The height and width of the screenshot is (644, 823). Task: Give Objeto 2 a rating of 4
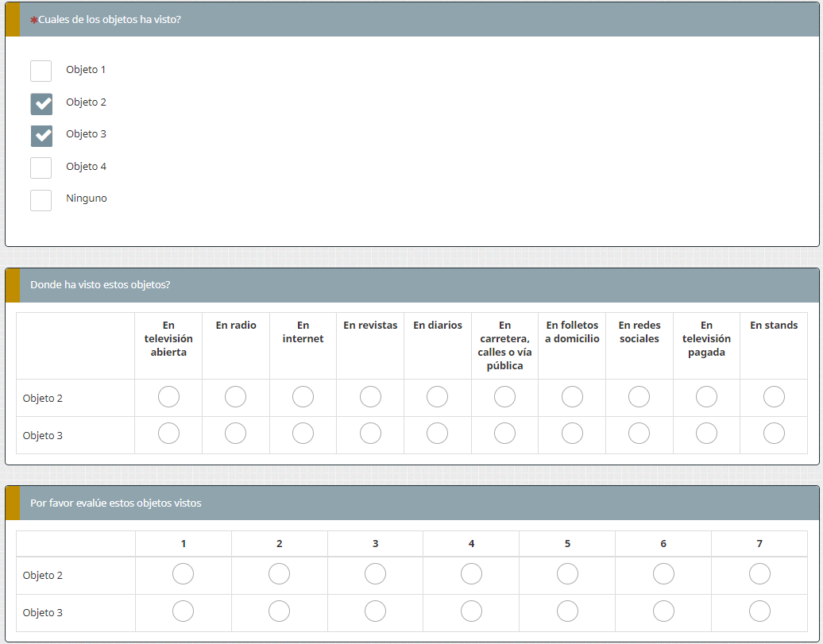tap(471, 573)
